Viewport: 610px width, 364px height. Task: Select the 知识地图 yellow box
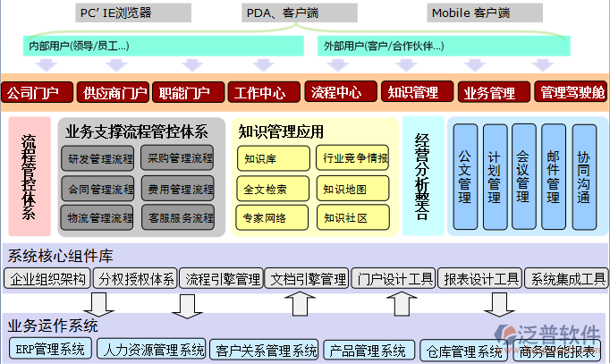pos(355,189)
